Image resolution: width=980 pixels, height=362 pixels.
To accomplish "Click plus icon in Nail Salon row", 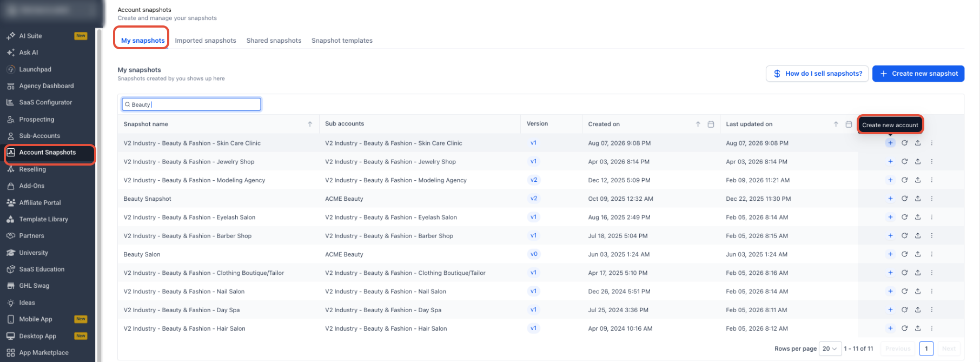I will (890, 291).
